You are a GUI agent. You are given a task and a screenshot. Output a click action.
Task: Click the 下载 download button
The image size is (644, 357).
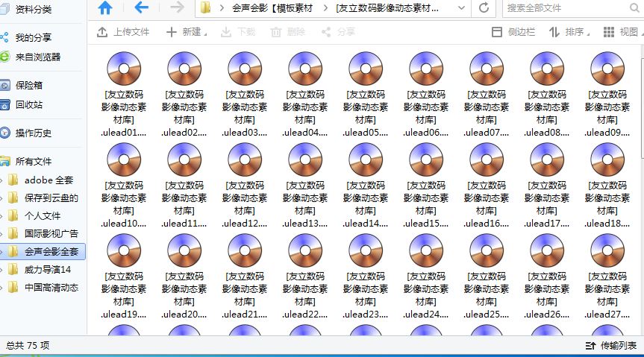[238, 32]
